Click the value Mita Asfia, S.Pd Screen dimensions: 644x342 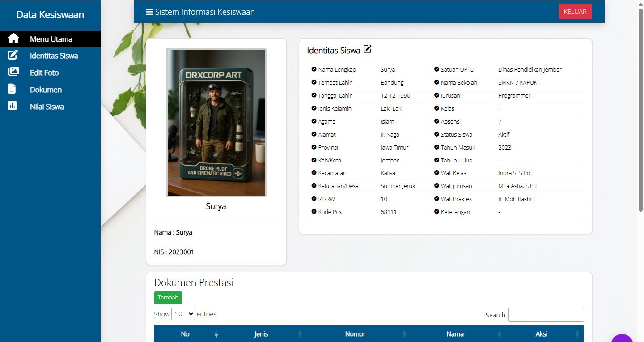pyautogui.click(x=517, y=186)
